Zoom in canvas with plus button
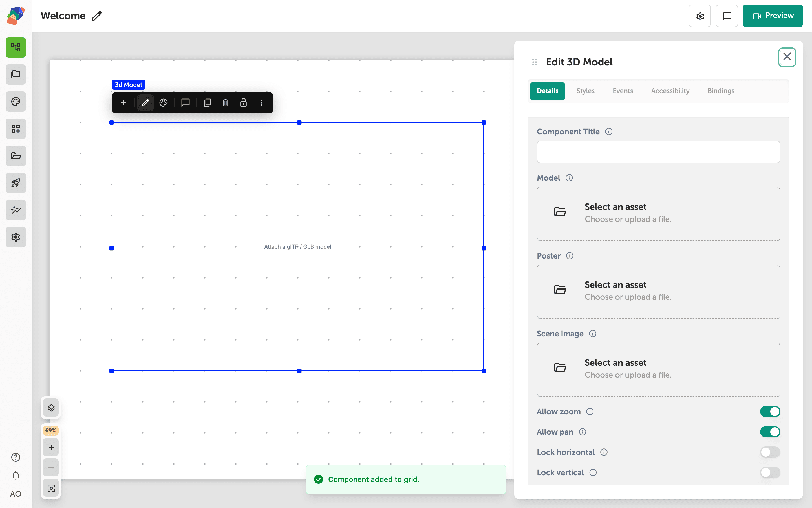Viewport: 812px width, 508px height. [x=51, y=448]
